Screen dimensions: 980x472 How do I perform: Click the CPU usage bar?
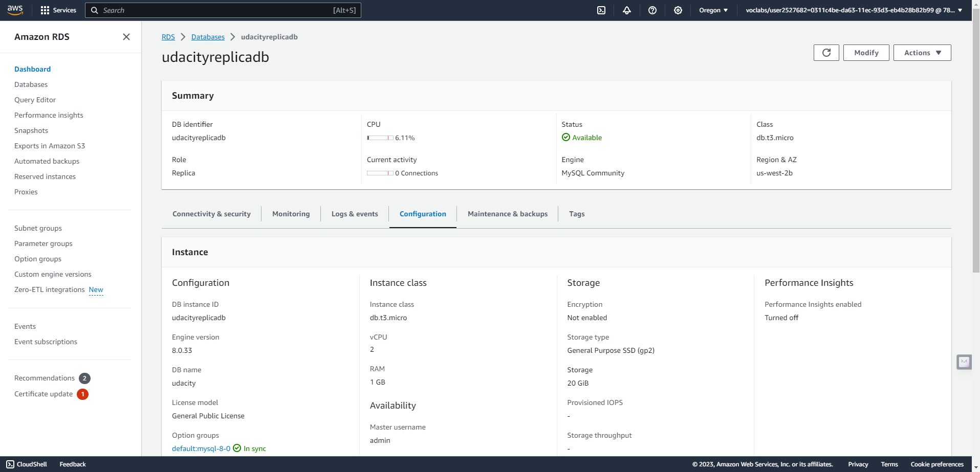point(380,138)
